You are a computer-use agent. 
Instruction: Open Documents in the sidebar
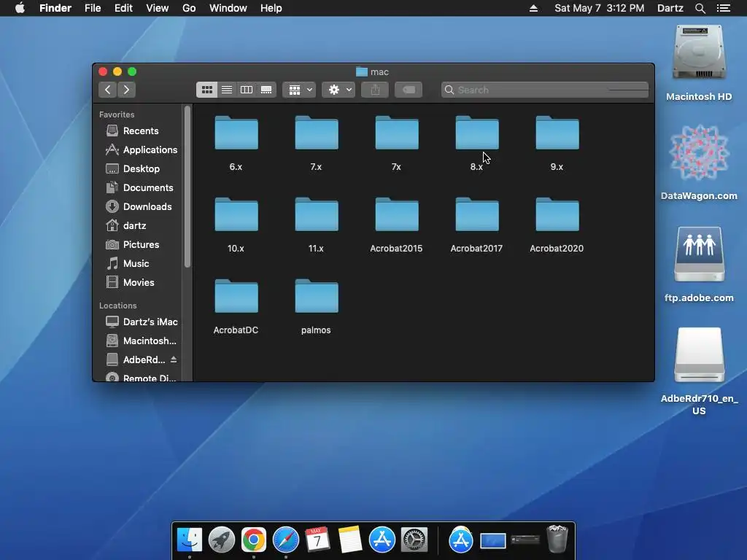140,187
